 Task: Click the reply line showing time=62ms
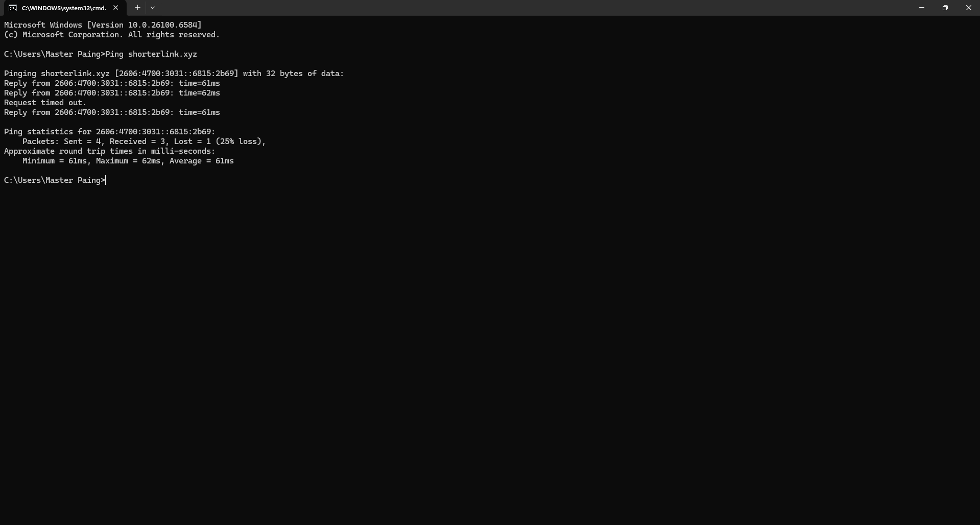coord(112,93)
